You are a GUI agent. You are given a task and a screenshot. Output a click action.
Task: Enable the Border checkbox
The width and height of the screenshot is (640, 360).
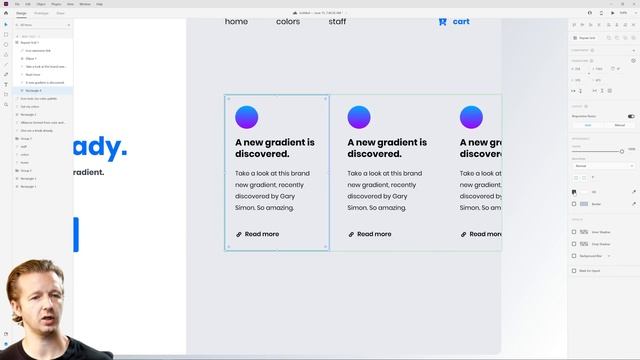[574, 204]
